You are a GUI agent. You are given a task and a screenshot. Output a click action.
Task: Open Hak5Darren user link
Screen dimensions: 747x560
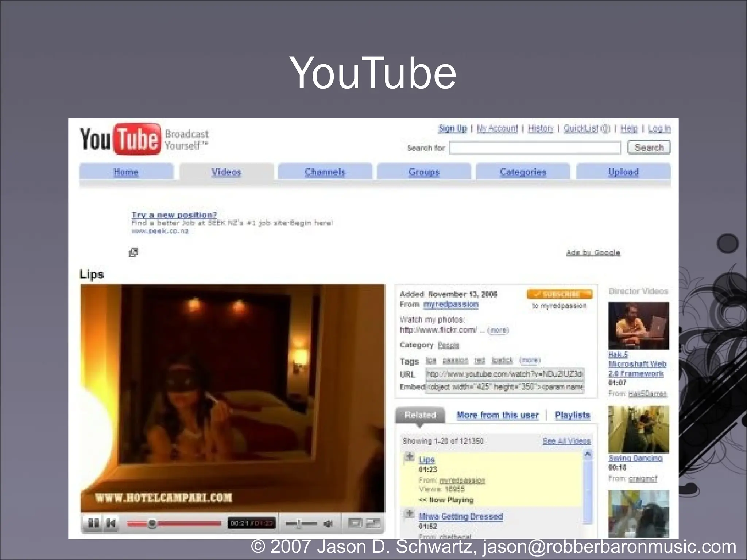(x=647, y=394)
